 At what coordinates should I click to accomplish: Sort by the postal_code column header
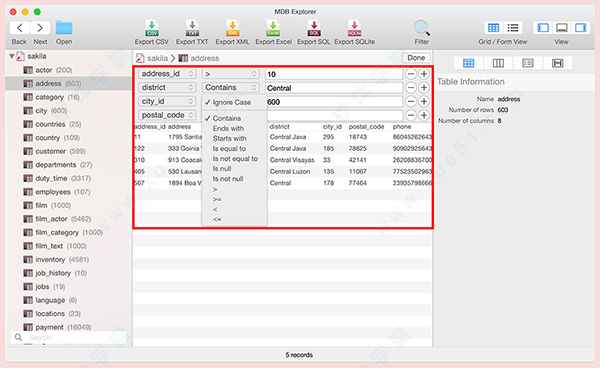(366, 127)
